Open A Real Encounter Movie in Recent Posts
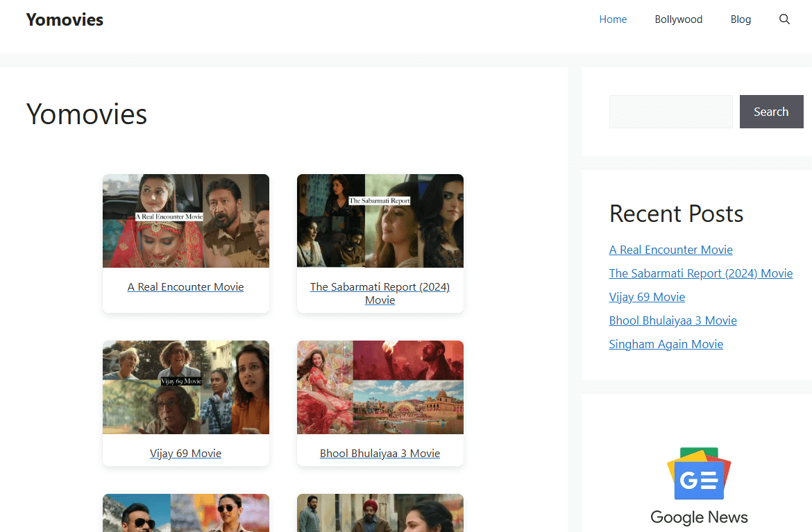Image resolution: width=812 pixels, height=532 pixels. point(670,250)
